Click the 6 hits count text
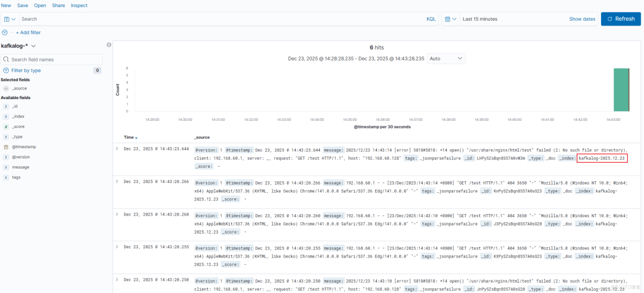Viewport: 644px width, 293px height. 376,48
